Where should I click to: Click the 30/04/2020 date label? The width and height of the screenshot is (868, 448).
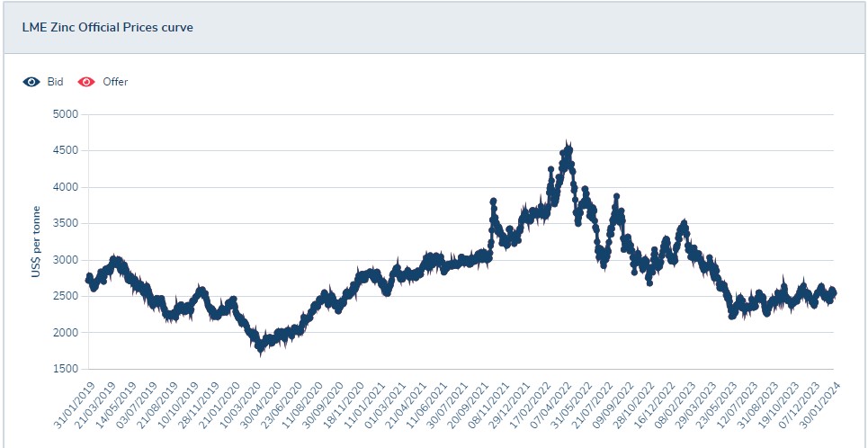tap(261, 404)
